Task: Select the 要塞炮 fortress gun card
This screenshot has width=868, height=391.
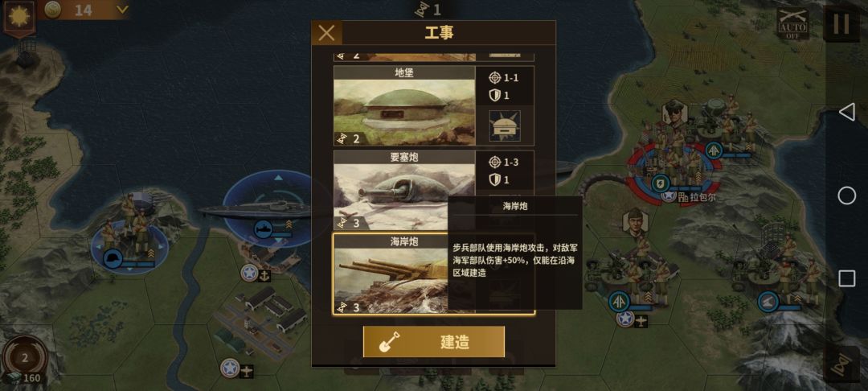Action: [x=404, y=191]
